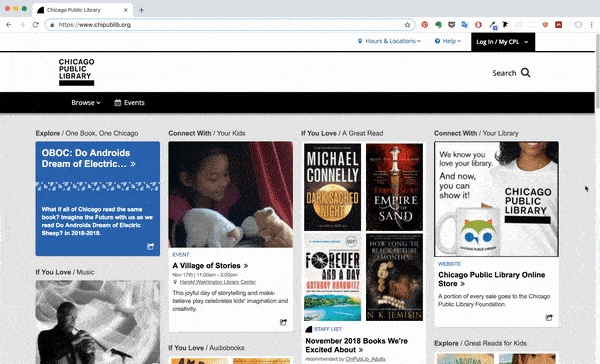Image resolution: width=600 pixels, height=364 pixels.
Task: Bookmark this page with the star icon
Action: [x=407, y=25]
